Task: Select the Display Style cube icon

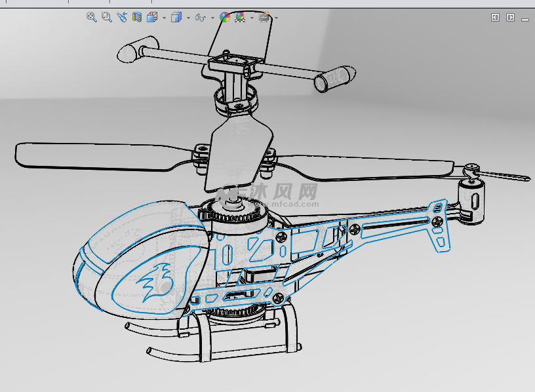Action: [177, 16]
